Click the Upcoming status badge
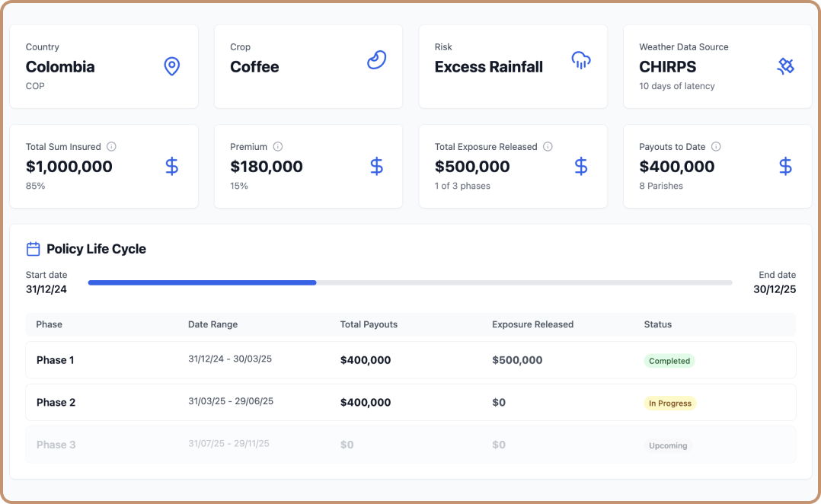The image size is (821, 504). coord(668,446)
